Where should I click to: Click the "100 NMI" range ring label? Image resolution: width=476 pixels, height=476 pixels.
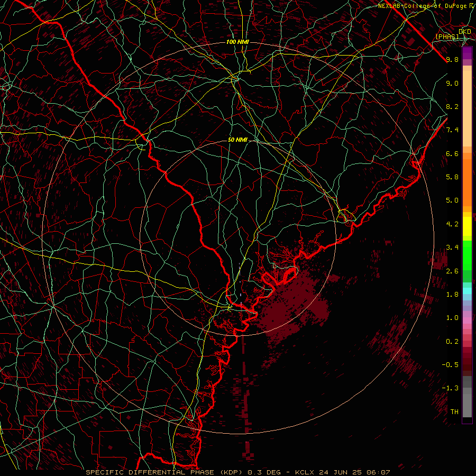237,42
